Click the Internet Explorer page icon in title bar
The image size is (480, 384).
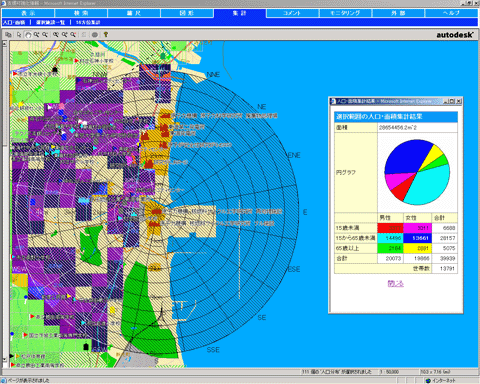(x=4, y=3)
